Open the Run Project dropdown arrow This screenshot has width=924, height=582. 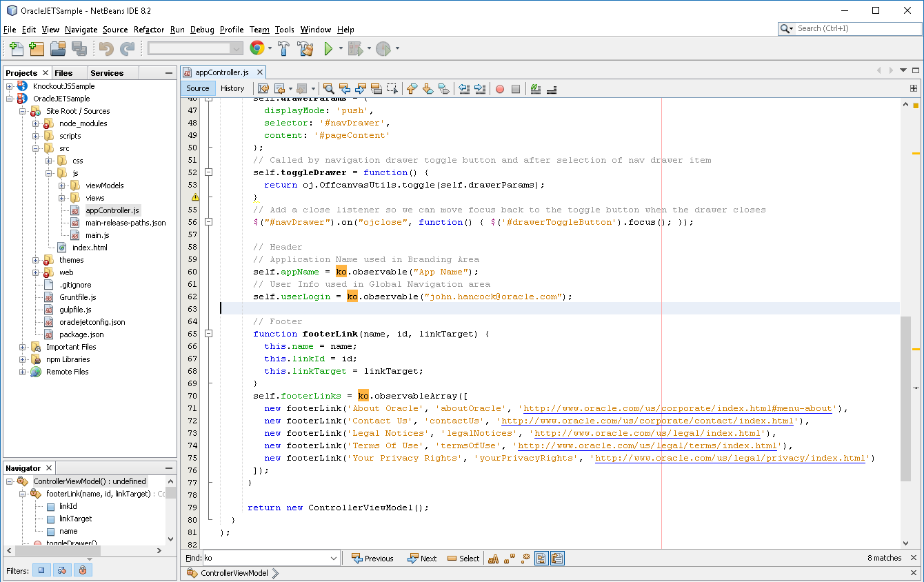click(x=340, y=48)
